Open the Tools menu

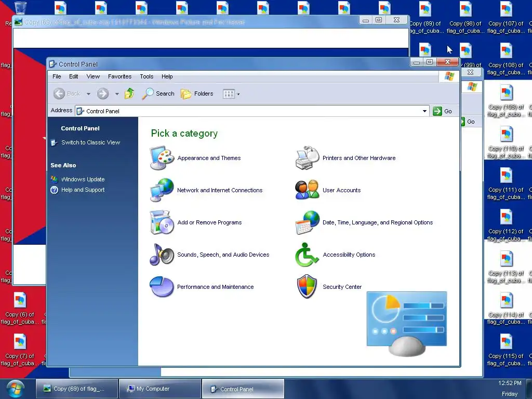tap(147, 76)
